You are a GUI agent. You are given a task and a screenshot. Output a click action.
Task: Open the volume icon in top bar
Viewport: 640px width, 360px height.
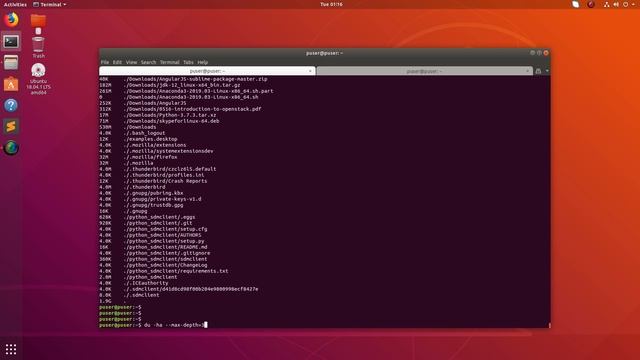click(616, 4)
